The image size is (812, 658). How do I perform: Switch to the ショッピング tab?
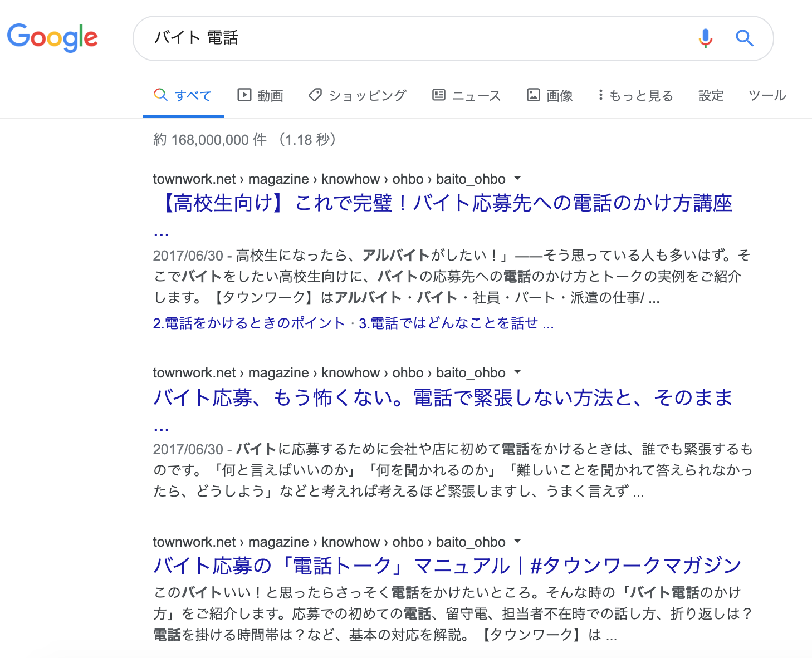point(358,95)
